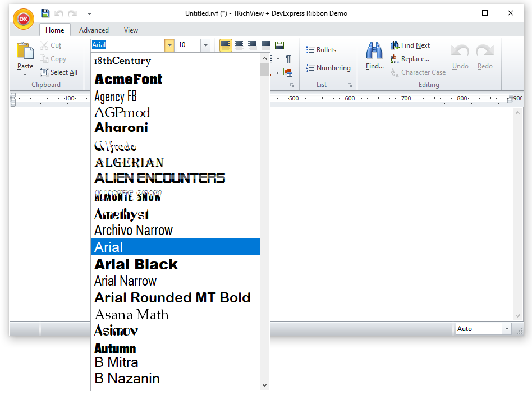Viewport: 532px width, 395px height.
Task: Click the Character Case command
Action: (x=418, y=72)
